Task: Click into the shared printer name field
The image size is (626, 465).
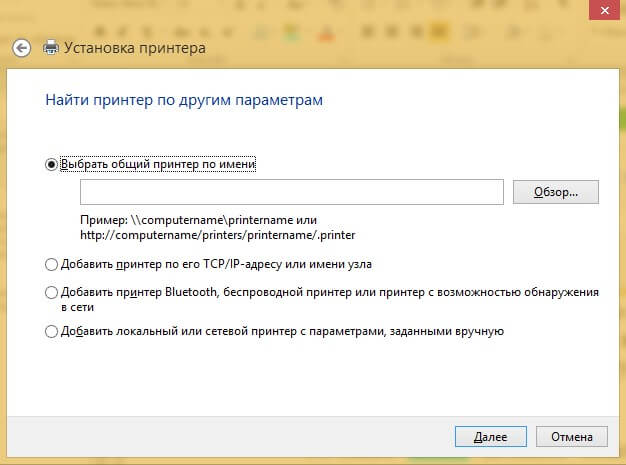Action: (291, 192)
